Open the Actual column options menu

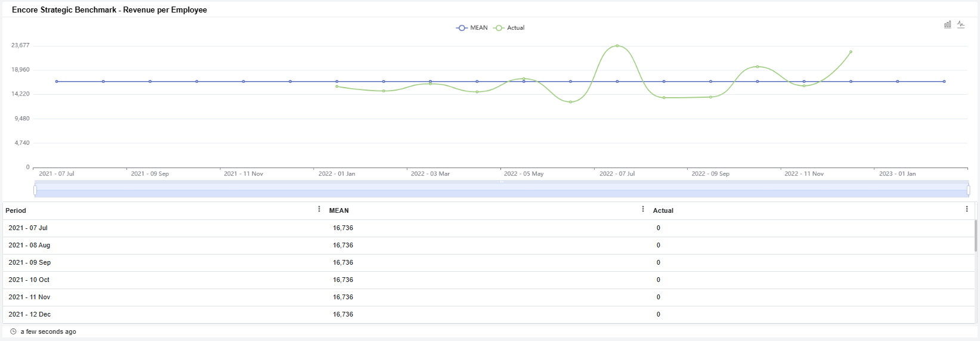pos(966,209)
